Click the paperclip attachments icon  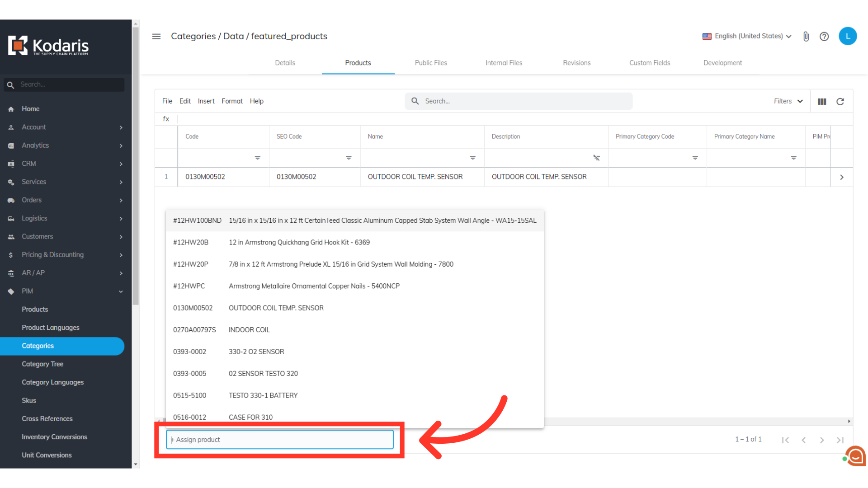click(x=806, y=36)
